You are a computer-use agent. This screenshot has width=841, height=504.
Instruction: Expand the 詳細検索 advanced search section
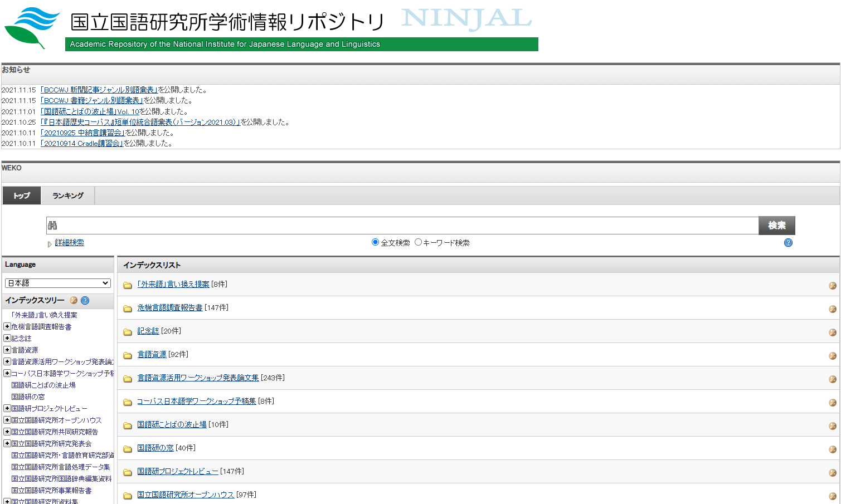coord(69,243)
